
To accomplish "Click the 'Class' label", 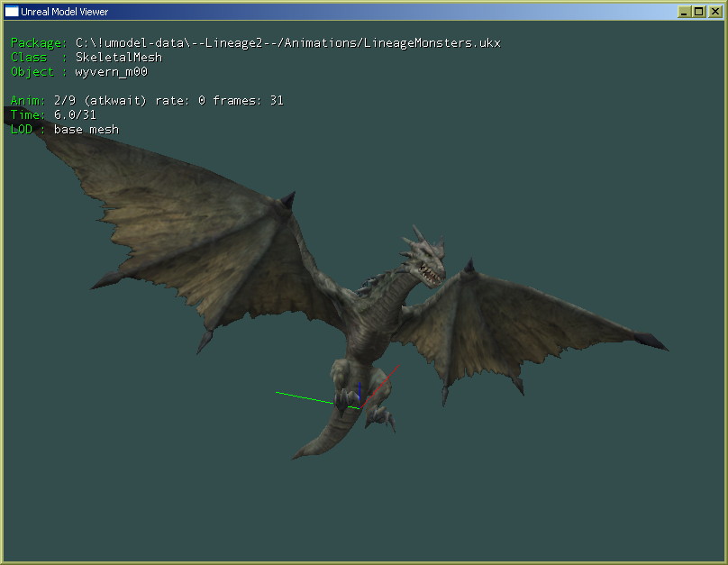I will pyautogui.click(x=29, y=57).
